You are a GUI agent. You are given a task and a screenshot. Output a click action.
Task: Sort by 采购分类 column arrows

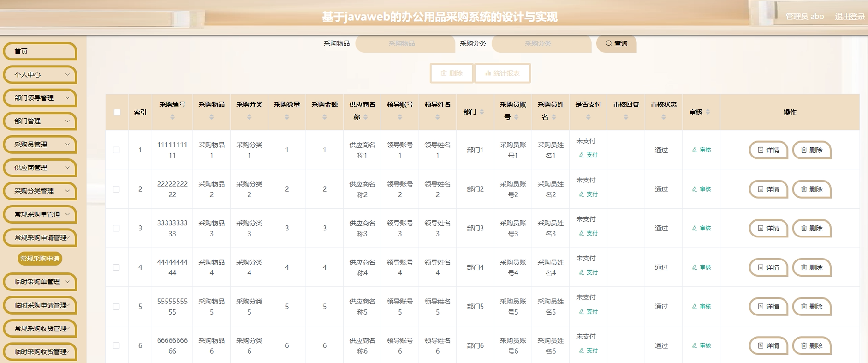coord(250,117)
